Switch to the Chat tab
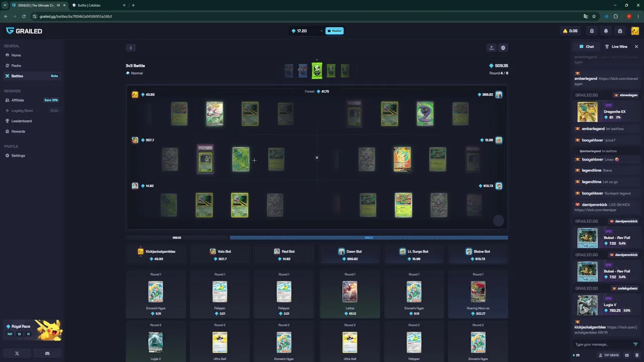 587,47
